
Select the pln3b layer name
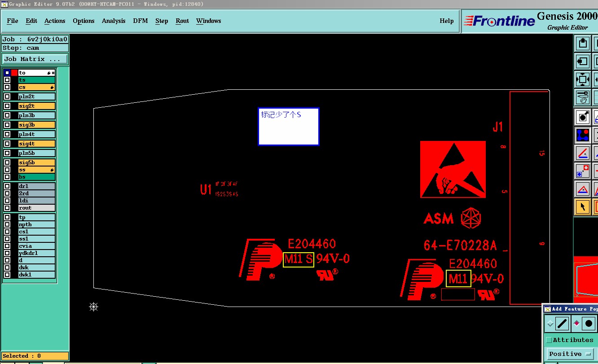pos(37,115)
